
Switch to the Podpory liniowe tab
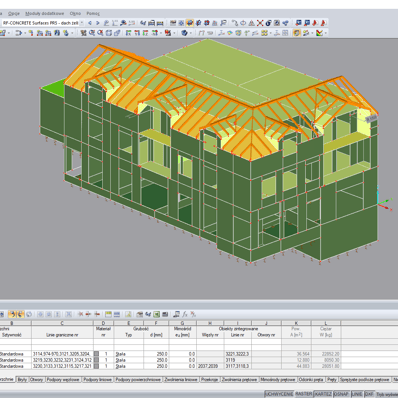pyautogui.click(x=98, y=380)
